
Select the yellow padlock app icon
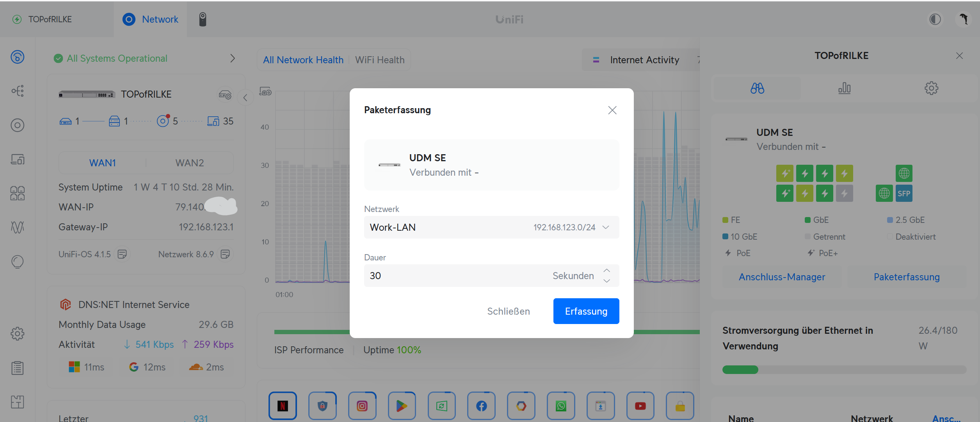point(680,406)
